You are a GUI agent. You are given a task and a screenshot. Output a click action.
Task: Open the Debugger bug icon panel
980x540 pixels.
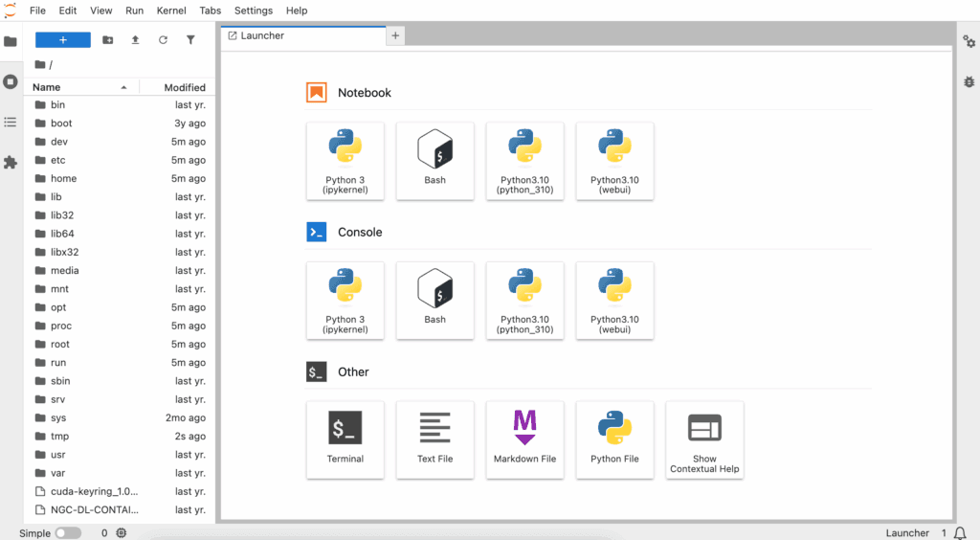click(x=968, y=82)
